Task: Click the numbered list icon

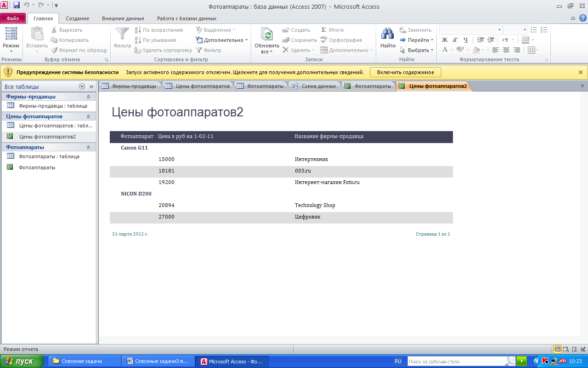Action: 544,30
